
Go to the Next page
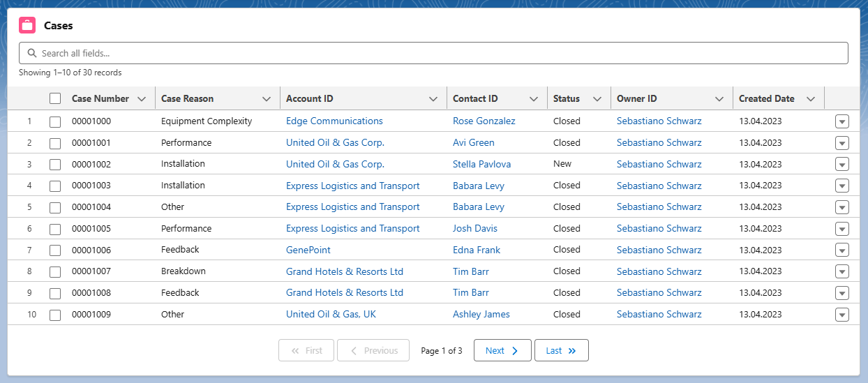point(502,350)
